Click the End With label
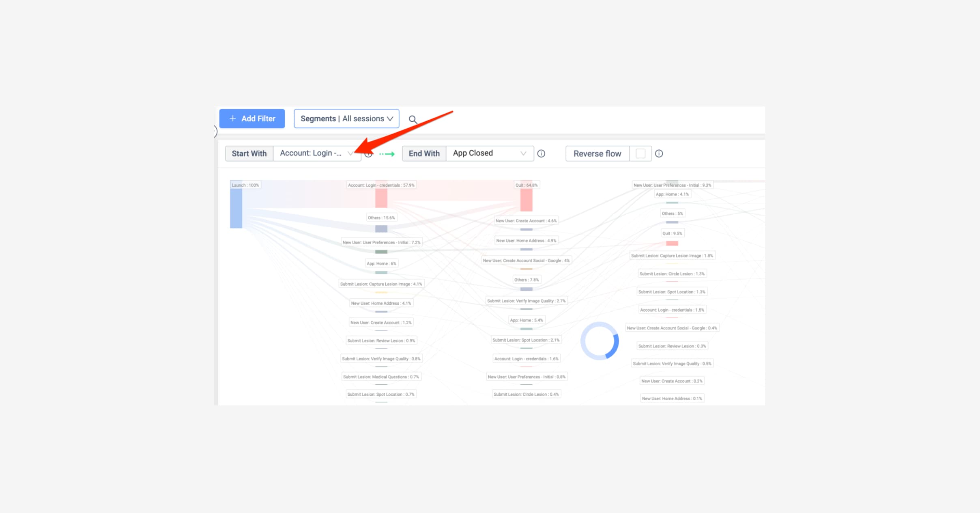Image resolution: width=980 pixels, height=513 pixels. (424, 154)
